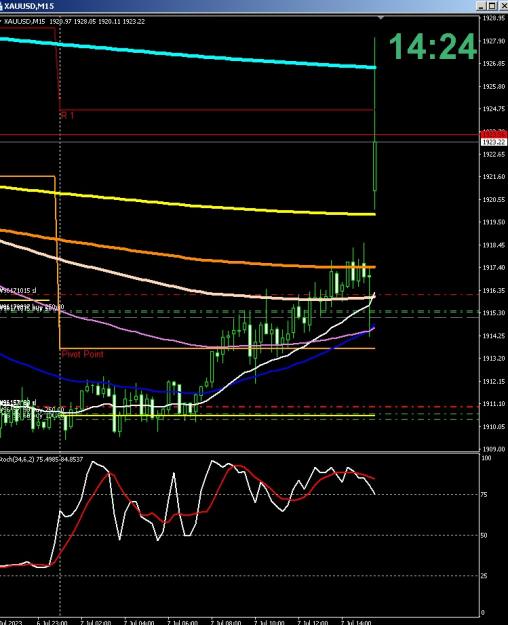Click the 1911.10 price axis label
This screenshot has height=625, width=508.
pyautogui.click(x=494, y=404)
